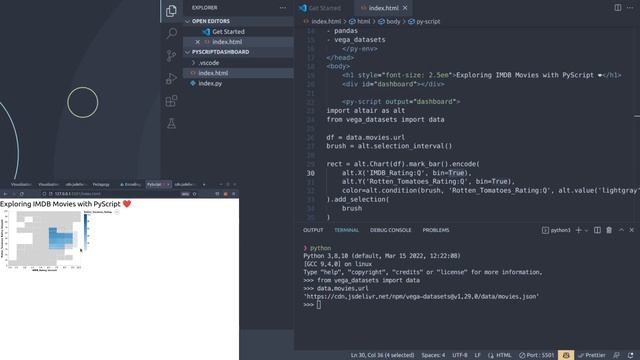Image resolution: width=640 pixels, height=360 pixels.
Task: Split the editor to the right
Action: [618, 8]
